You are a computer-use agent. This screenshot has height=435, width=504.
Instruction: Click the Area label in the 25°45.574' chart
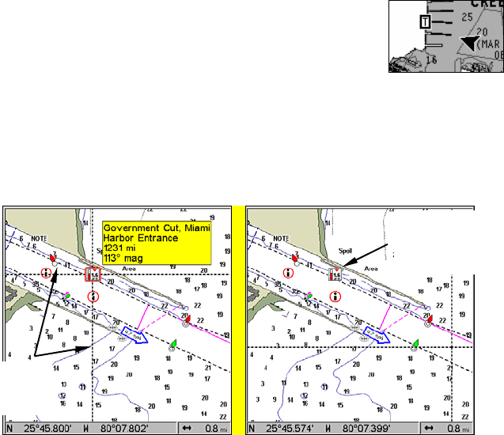[x=371, y=269]
